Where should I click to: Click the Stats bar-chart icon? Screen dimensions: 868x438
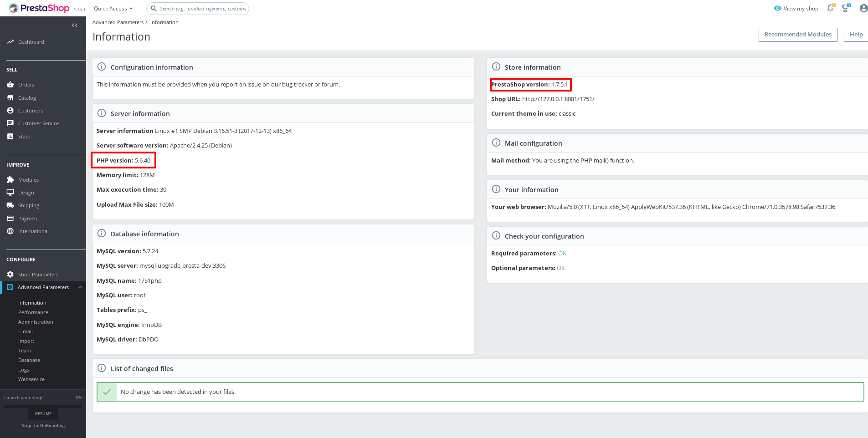(10, 136)
